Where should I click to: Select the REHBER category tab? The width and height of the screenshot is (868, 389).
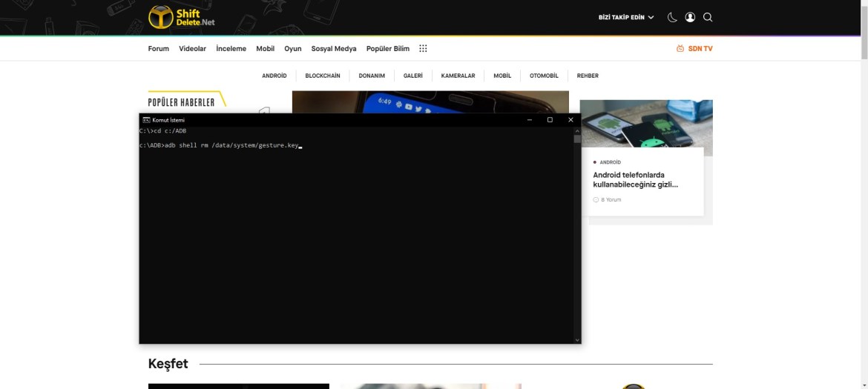click(x=588, y=76)
